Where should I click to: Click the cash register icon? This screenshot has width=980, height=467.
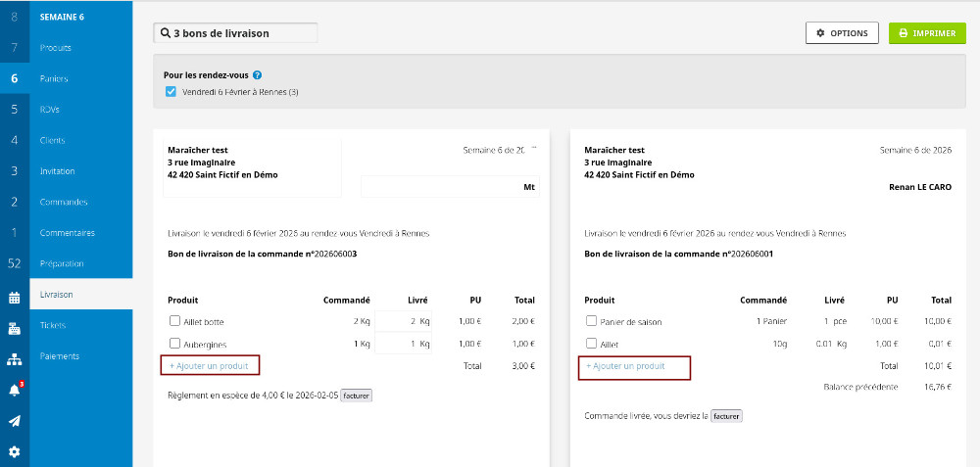(x=14, y=328)
